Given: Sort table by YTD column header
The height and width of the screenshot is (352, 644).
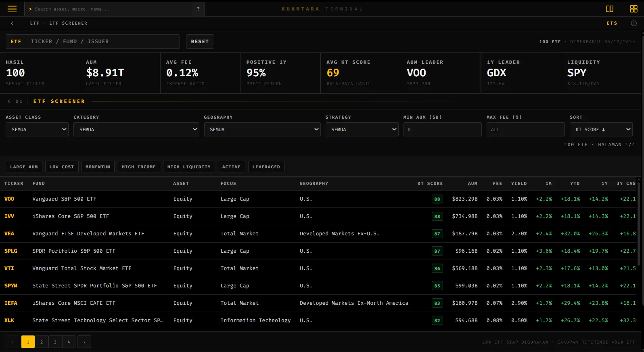Looking at the screenshot, I should pyautogui.click(x=575, y=183).
